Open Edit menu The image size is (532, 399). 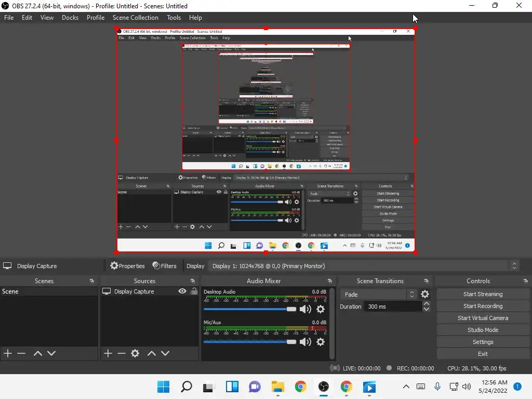tap(27, 18)
